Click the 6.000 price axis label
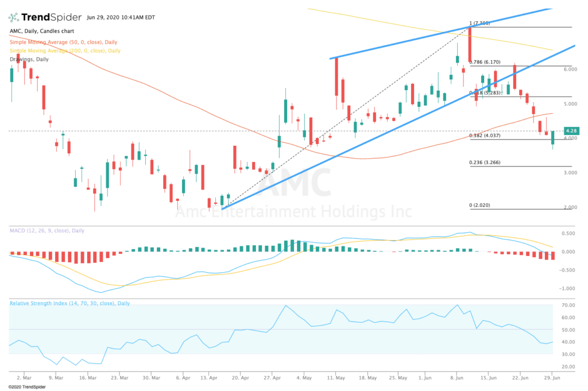588x391 pixels. click(570, 69)
